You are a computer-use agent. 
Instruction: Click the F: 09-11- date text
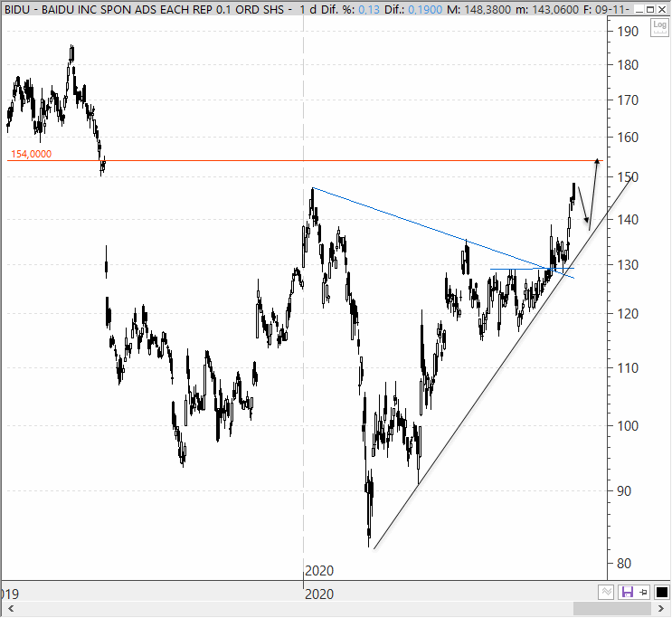click(606, 9)
